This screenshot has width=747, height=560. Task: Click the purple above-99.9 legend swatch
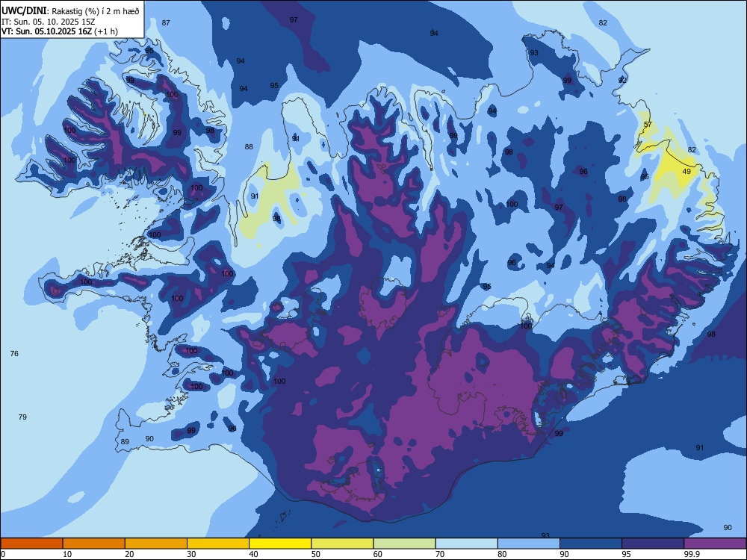[x=715, y=544]
